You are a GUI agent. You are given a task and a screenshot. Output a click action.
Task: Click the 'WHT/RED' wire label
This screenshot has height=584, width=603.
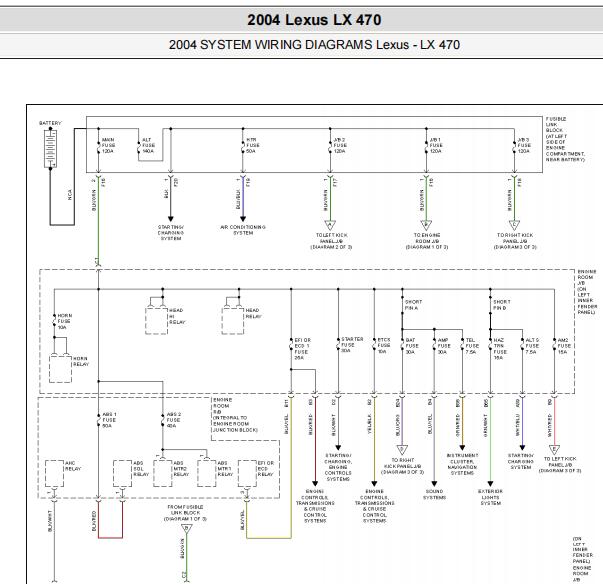pos(550,425)
